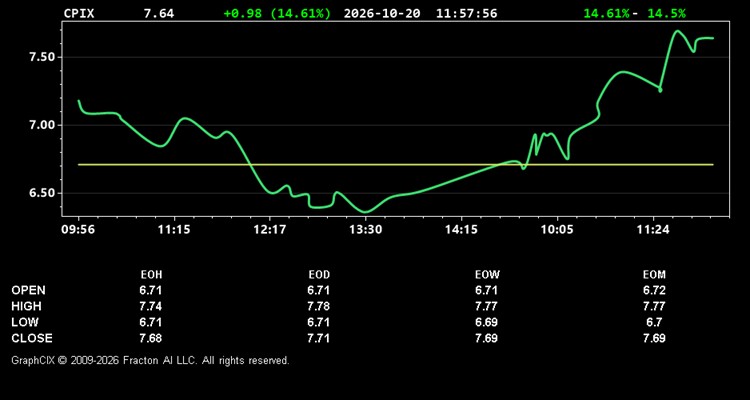750x400 pixels.
Task: Click the EOH column header
Action: [x=151, y=275]
